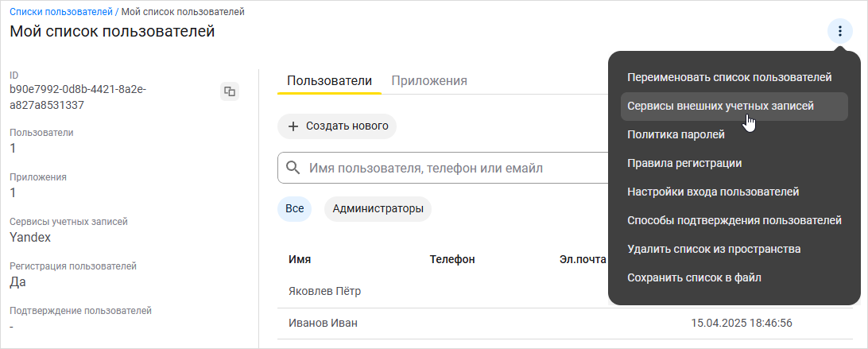Filter users by Все chip
Viewport: 868px width, 349px height.
294,209
